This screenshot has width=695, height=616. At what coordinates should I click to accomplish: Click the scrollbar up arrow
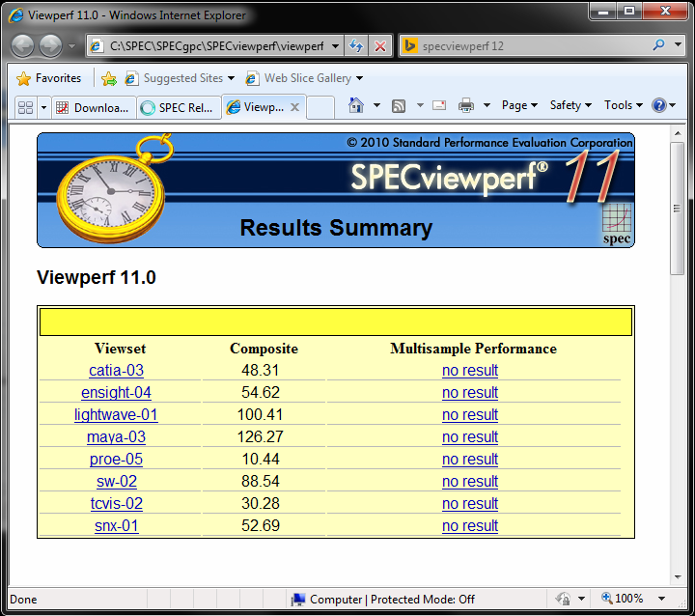[678, 133]
